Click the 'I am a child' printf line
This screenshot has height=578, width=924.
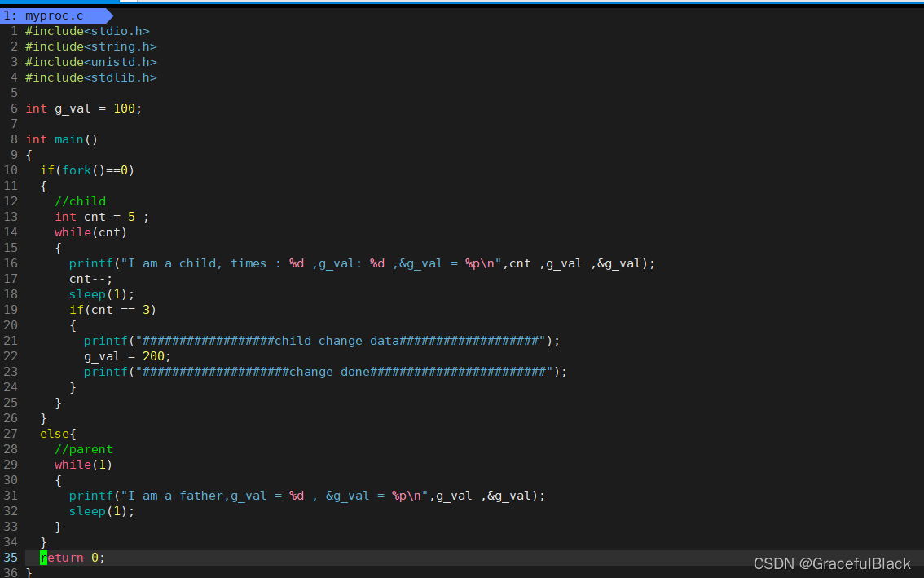click(362, 263)
